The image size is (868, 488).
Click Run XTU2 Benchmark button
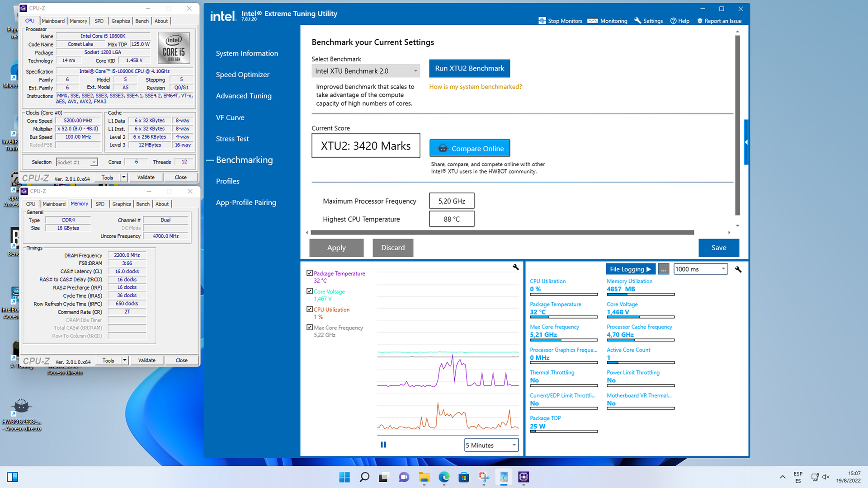coord(470,68)
